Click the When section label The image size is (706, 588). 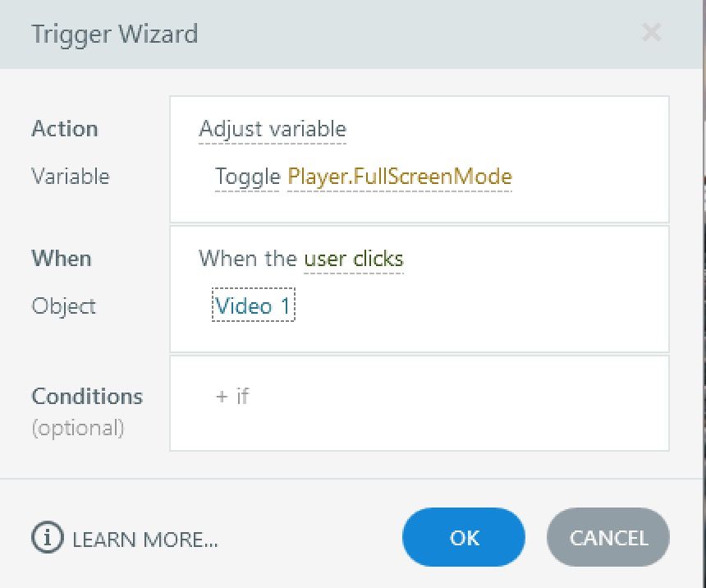tap(62, 259)
